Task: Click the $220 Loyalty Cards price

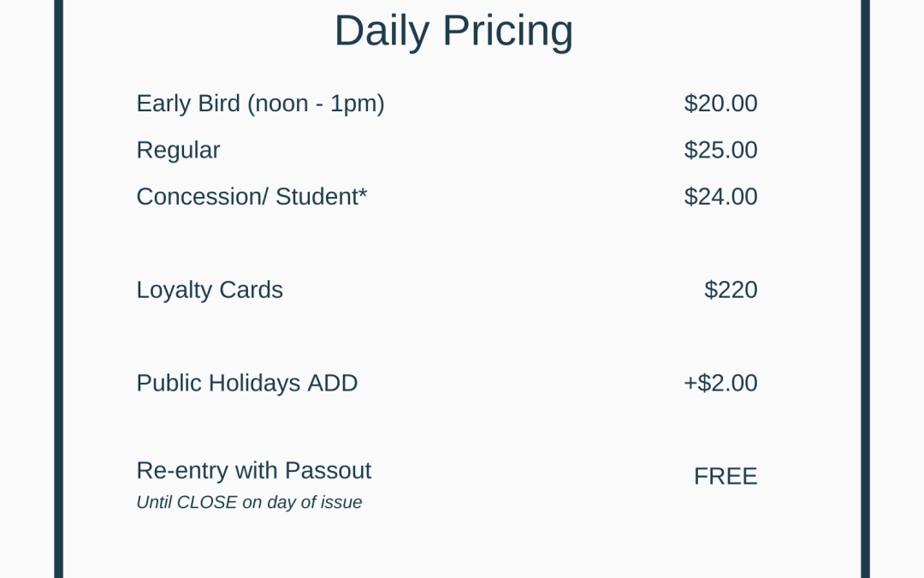Action: click(x=731, y=290)
